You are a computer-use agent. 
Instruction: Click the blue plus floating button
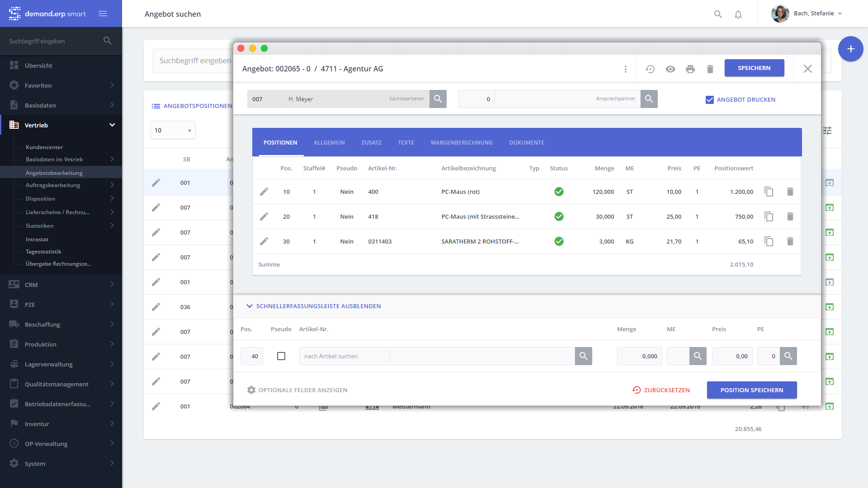coord(850,49)
